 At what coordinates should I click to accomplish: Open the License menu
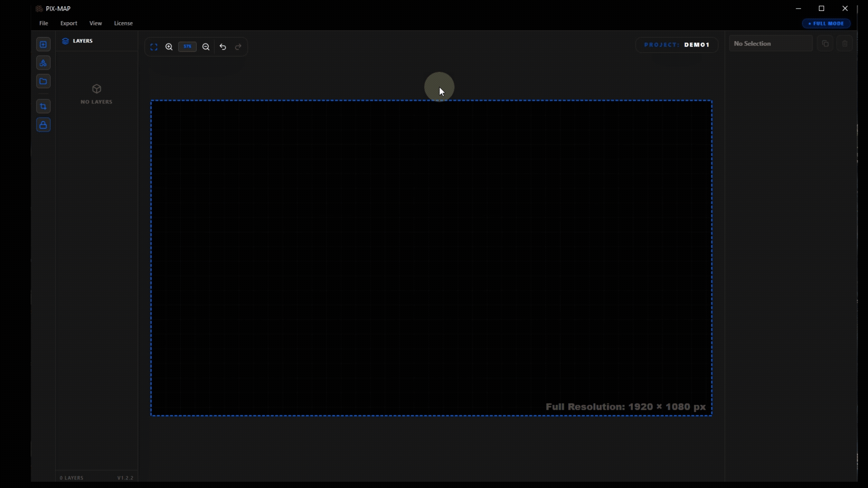(123, 23)
